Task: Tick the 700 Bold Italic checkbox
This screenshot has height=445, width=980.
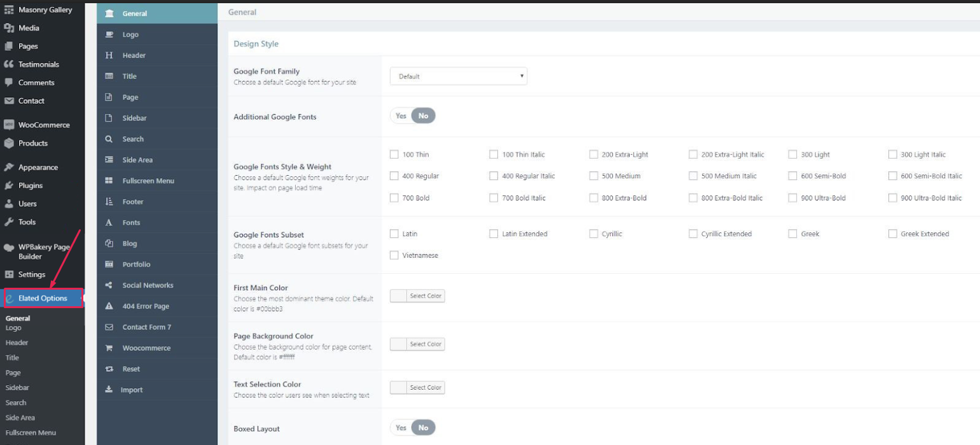Action: click(x=493, y=198)
